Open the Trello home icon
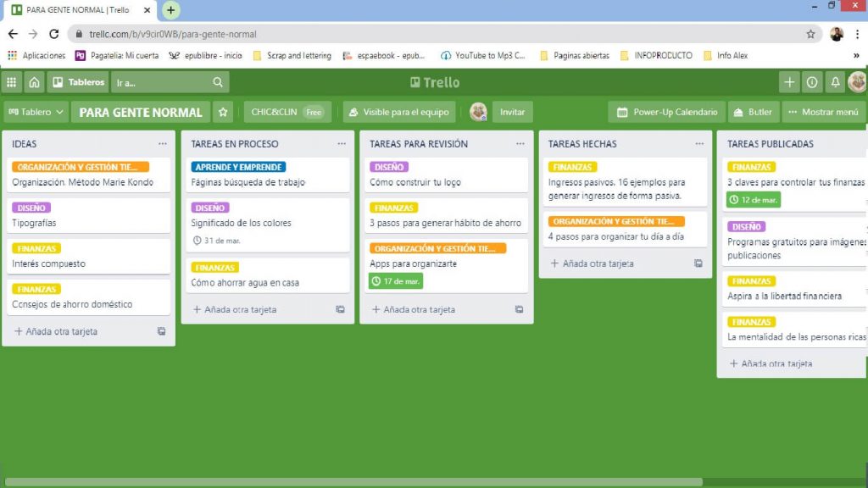Screen dimensions: 868x488 pos(32,81)
